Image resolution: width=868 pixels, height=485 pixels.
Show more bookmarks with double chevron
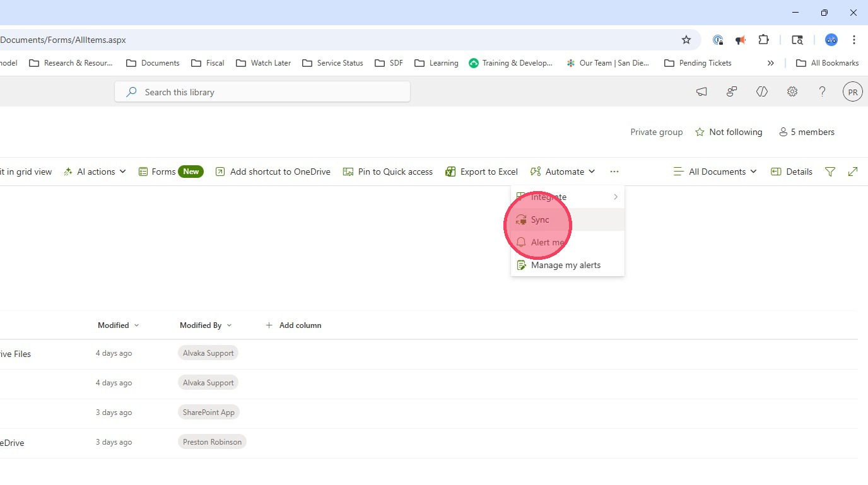click(x=770, y=63)
